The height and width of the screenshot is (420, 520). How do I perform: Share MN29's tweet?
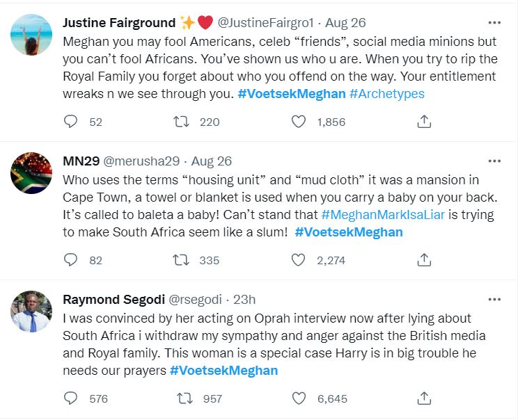pyautogui.click(x=424, y=260)
